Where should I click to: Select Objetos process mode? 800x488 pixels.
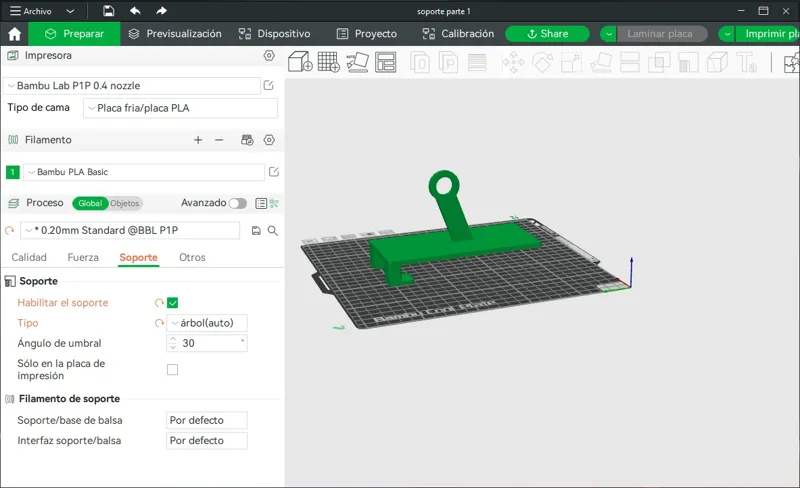pyautogui.click(x=124, y=203)
